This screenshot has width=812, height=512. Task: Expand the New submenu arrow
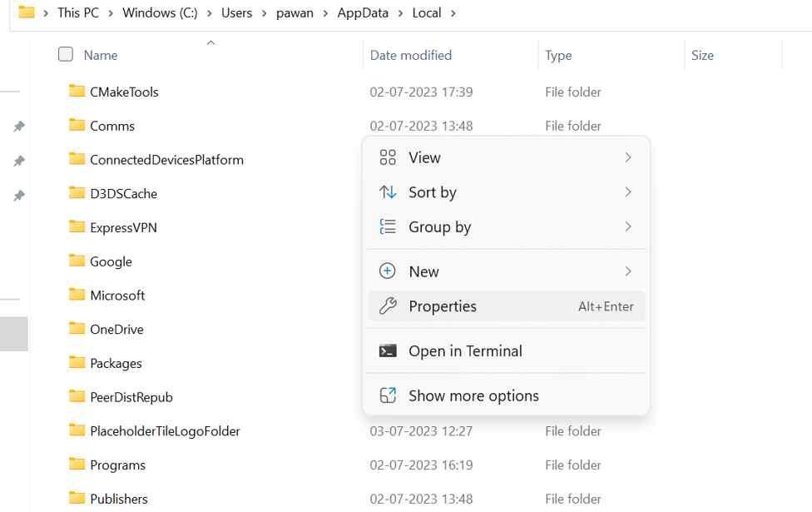628,271
